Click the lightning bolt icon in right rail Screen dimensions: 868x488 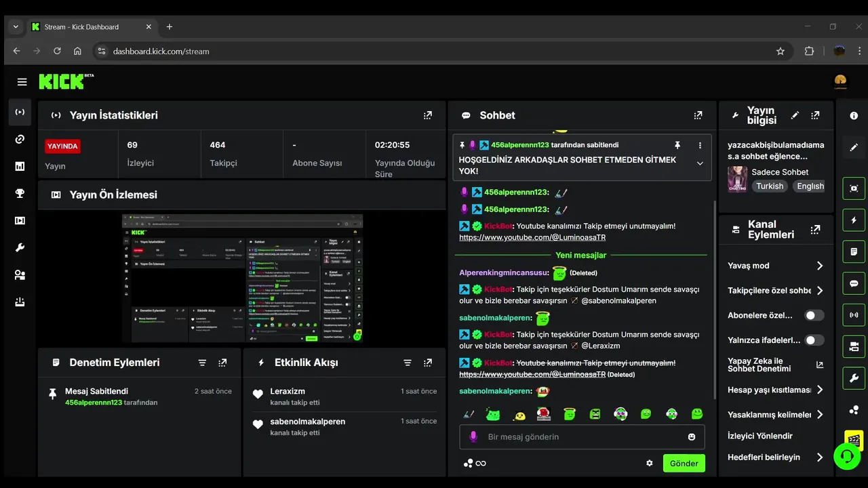(x=854, y=220)
